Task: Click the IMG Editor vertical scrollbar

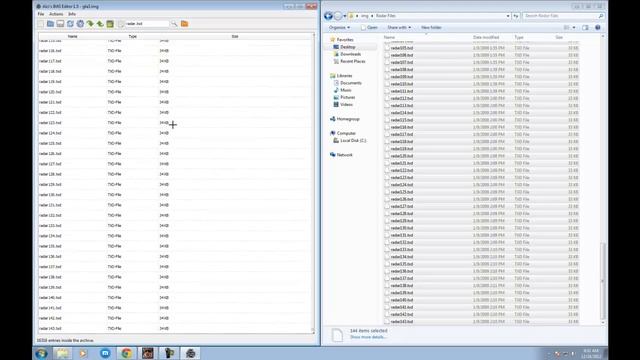Action: (313, 184)
